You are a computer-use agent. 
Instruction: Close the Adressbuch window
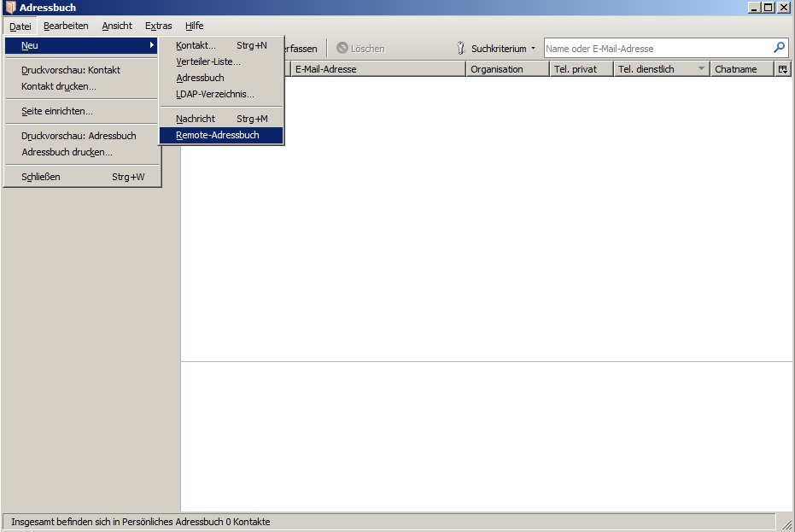[783, 8]
